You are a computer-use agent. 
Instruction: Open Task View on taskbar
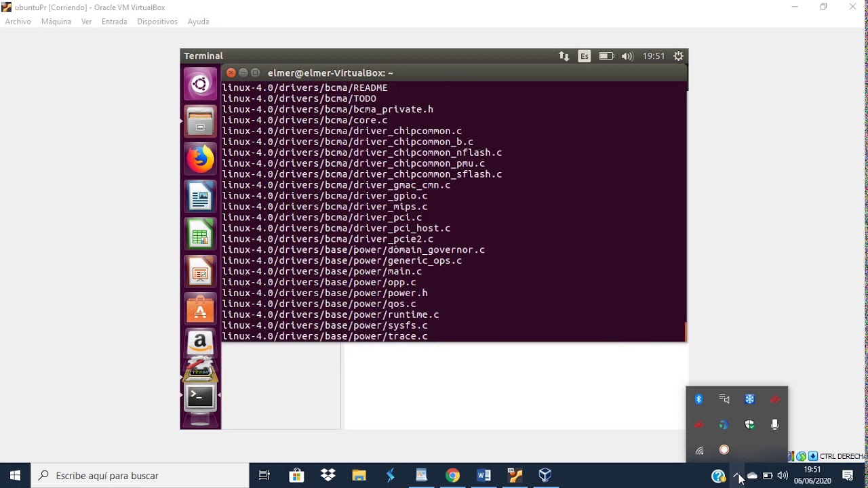coord(264,476)
